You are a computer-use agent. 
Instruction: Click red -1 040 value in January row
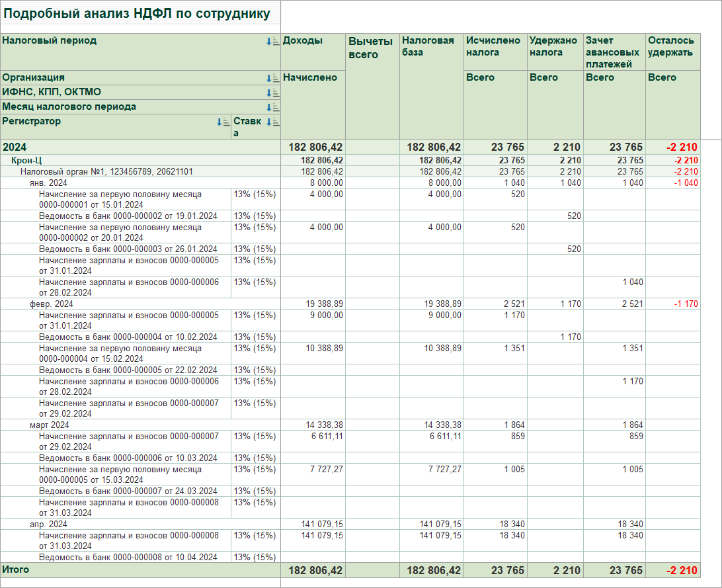click(x=686, y=183)
